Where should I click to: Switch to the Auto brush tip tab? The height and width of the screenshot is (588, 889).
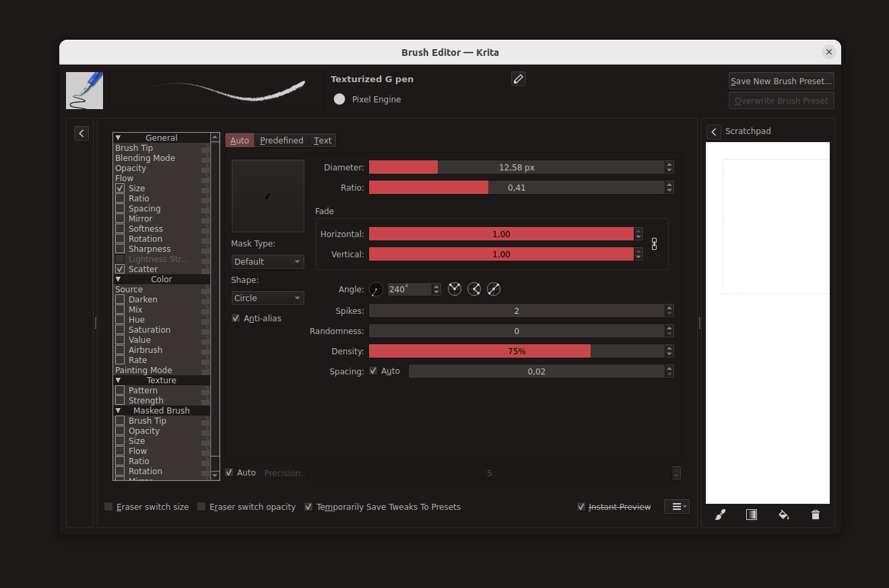pos(240,140)
